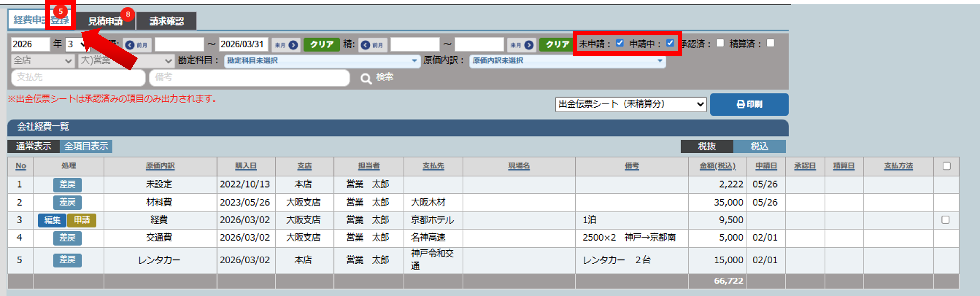Tick the select-all checkbox in table header

(947, 166)
